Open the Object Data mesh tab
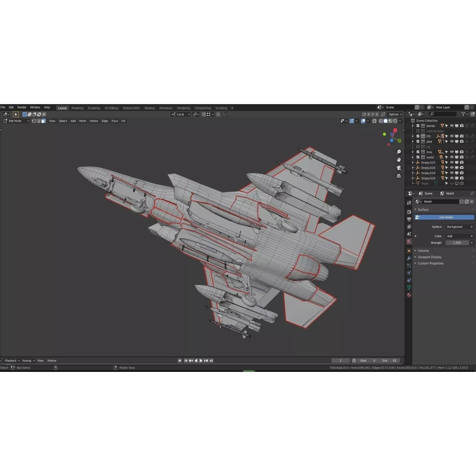 pyautogui.click(x=409, y=288)
